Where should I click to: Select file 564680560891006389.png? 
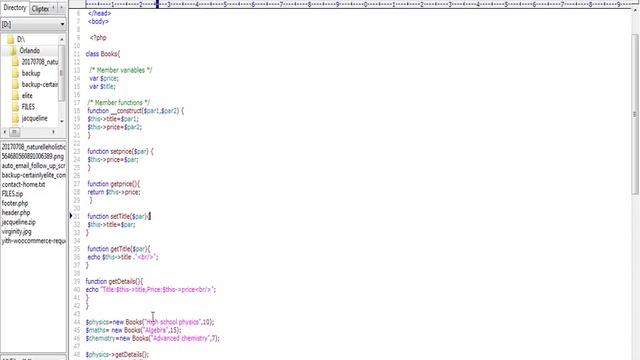[33, 156]
